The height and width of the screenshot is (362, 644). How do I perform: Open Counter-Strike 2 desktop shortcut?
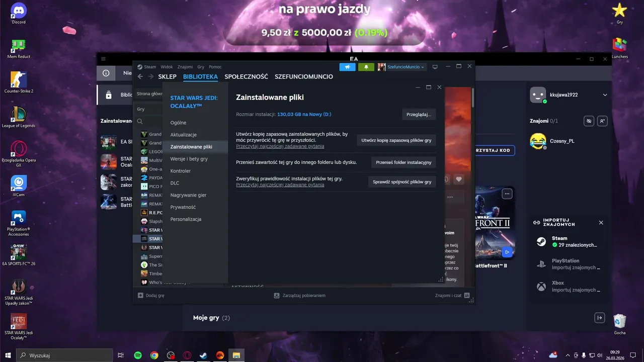tap(19, 82)
